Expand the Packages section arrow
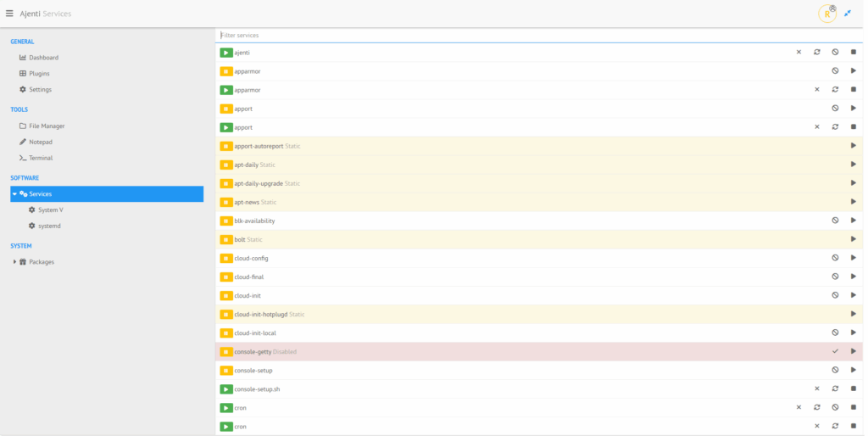This screenshot has height=436, width=868. click(x=14, y=262)
